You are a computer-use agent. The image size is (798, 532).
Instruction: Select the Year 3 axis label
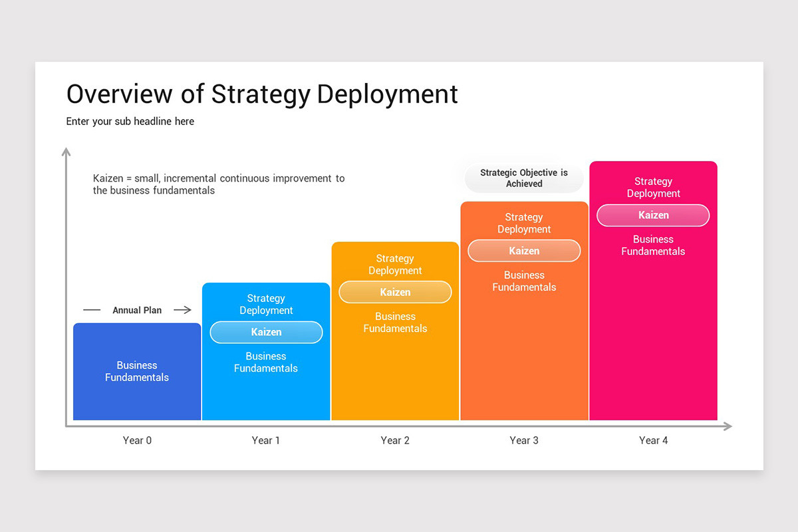(524, 440)
